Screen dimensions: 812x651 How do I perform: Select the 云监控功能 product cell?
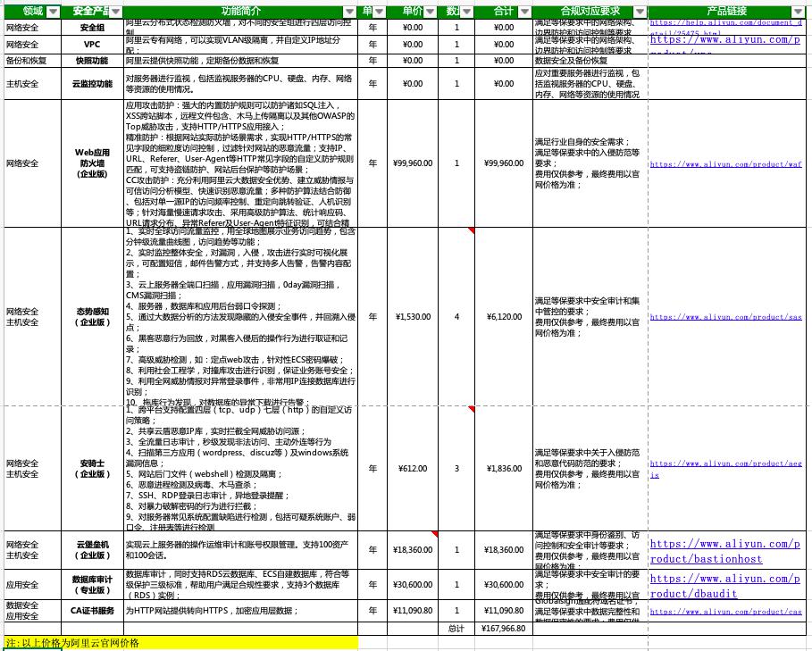click(92, 83)
